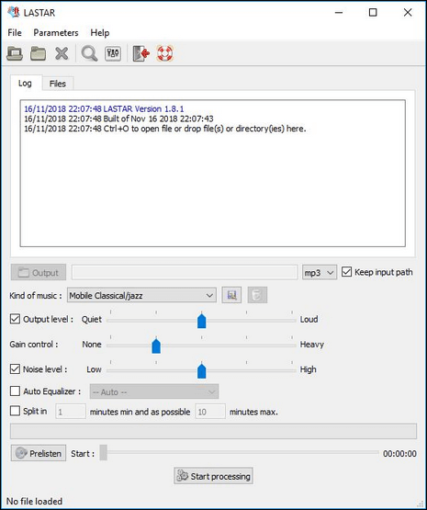Image resolution: width=427 pixels, height=510 pixels.
Task: Click the Prelisten button
Action: coord(38,453)
